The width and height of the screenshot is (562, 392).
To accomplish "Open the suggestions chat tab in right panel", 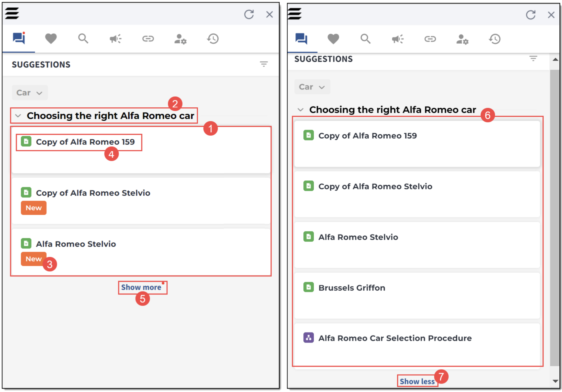I will 301,39.
